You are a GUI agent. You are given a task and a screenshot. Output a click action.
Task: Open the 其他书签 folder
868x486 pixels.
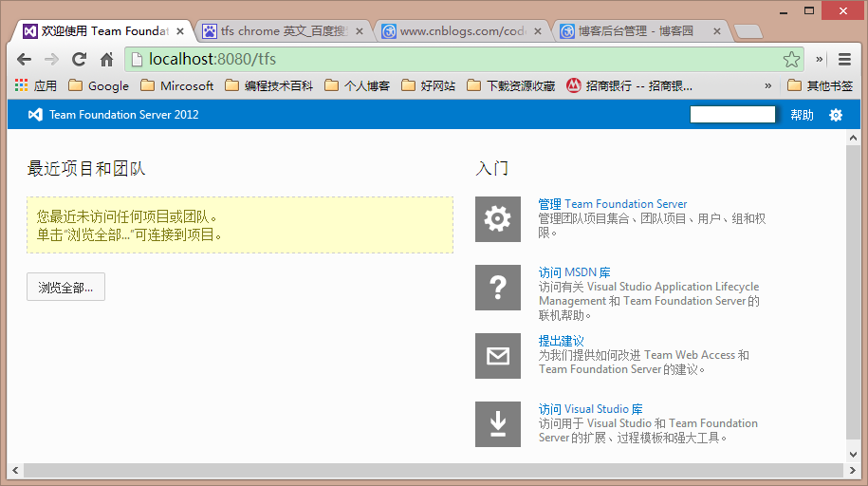coord(820,85)
